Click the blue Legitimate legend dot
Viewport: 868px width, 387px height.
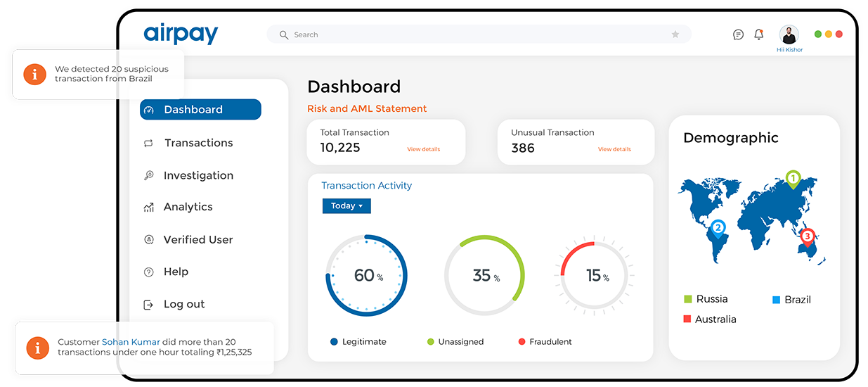pyautogui.click(x=334, y=342)
